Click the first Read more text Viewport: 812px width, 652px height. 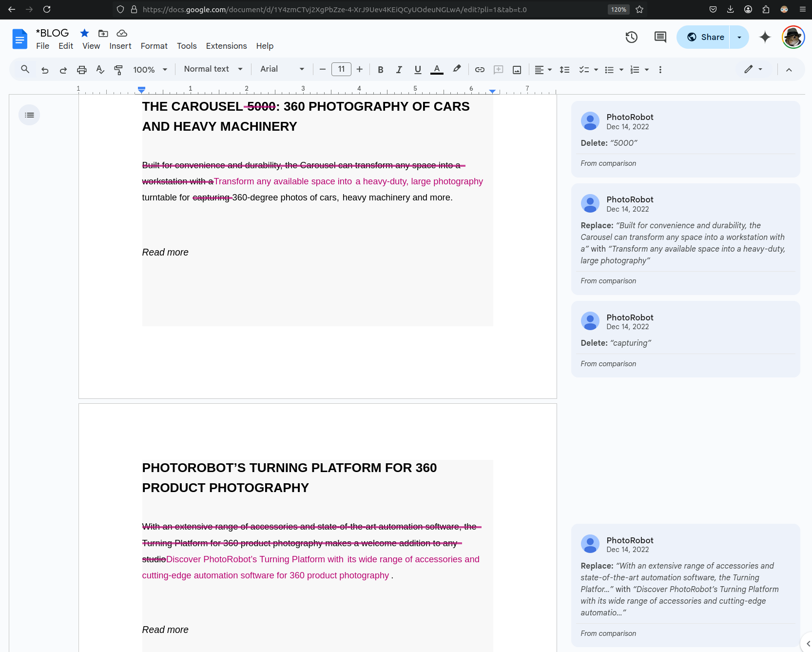[165, 252]
